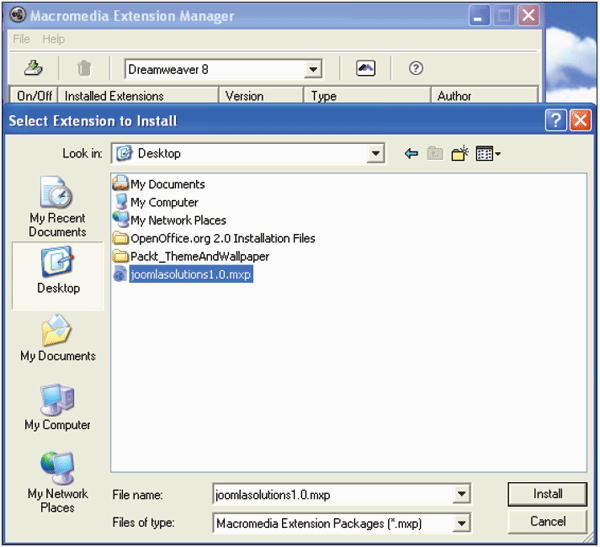Viewport: 600px width, 547px height.
Task: Select My Network Places in file list
Action: click(170, 220)
